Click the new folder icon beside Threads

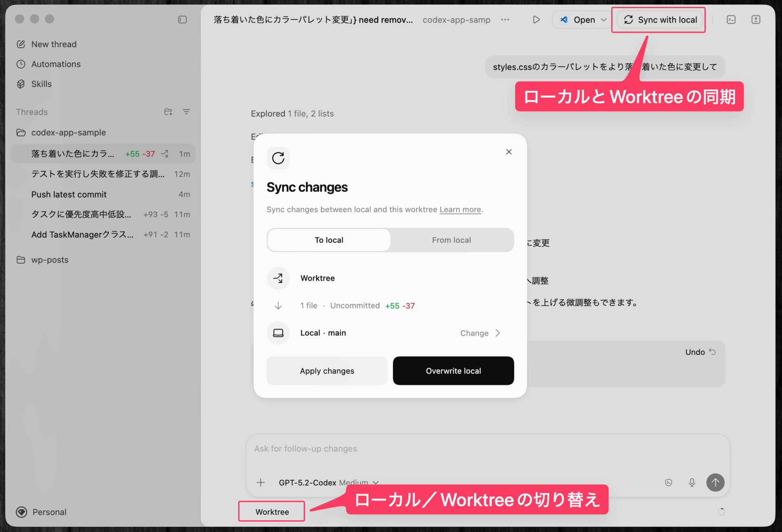click(x=168, y=112)
